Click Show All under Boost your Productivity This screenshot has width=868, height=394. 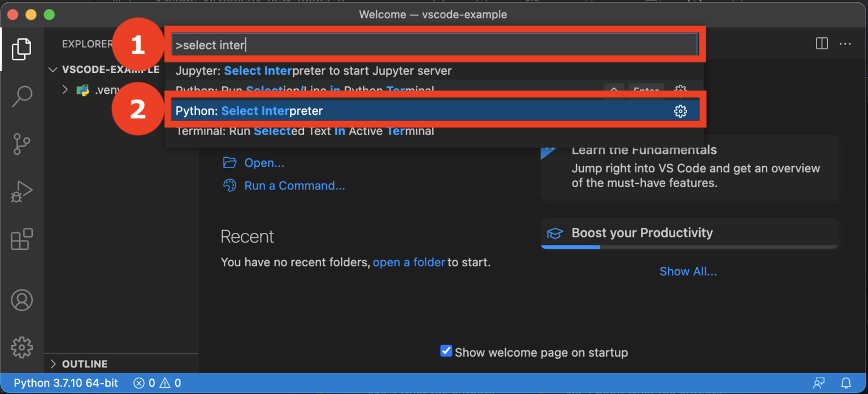tap(688, 271)
